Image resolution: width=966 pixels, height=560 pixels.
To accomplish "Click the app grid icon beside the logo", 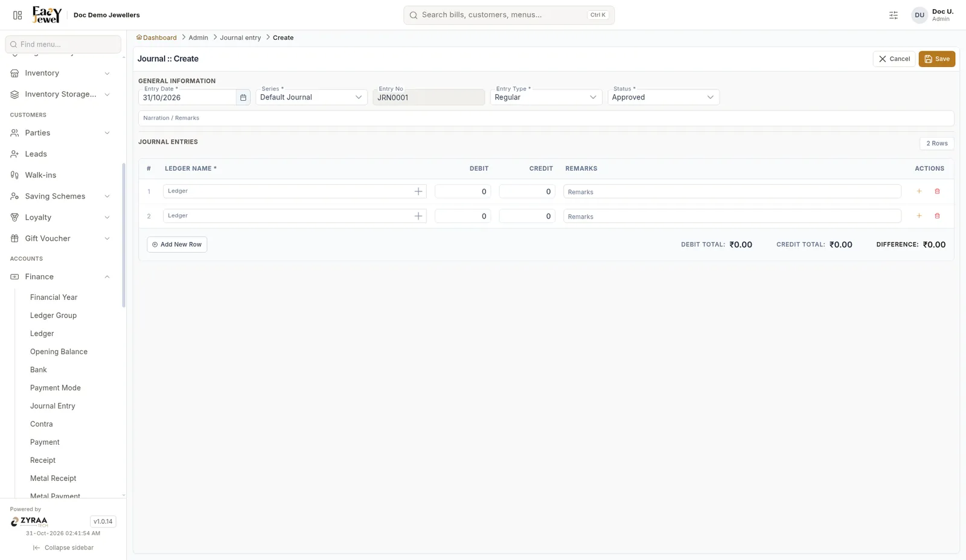I will pyautogui.click(x=18, y=15).
